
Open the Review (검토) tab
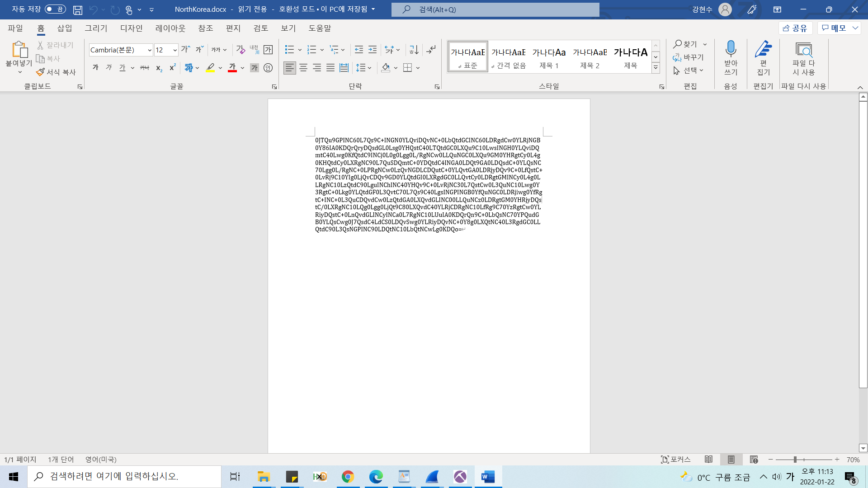click(261, 28)
